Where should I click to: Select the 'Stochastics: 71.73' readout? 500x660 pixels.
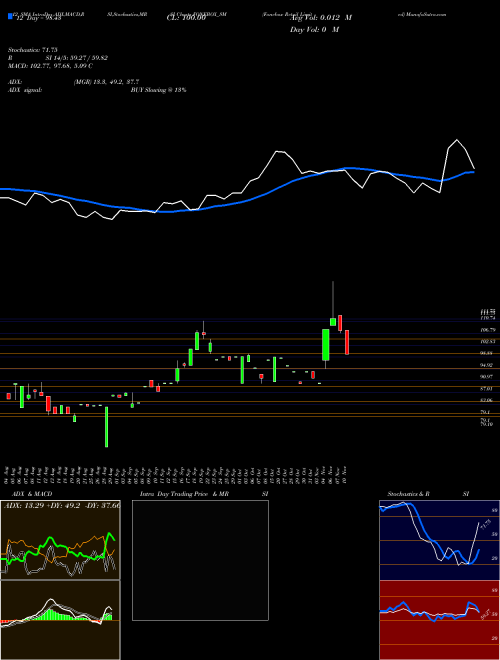[x=32, y=50]
